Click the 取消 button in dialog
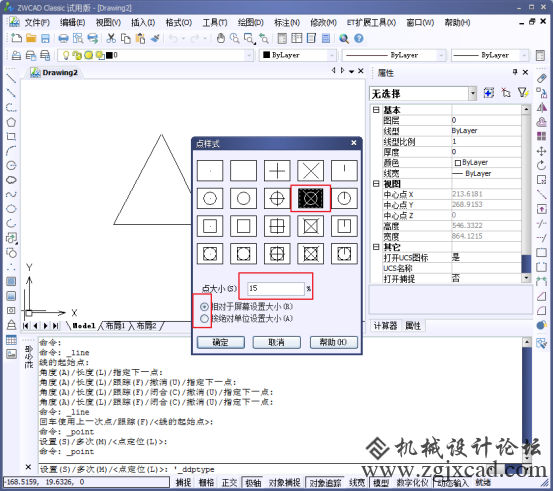 click(x=277, y=342)
